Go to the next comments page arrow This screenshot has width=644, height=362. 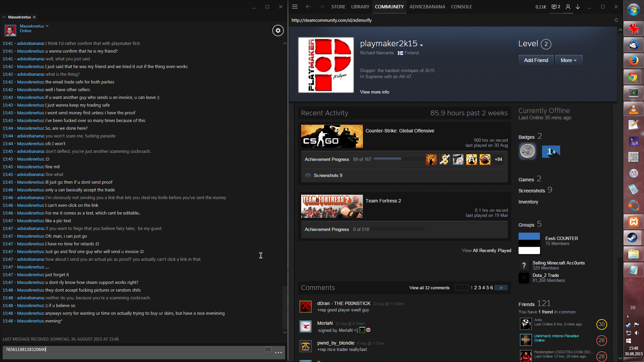point(501,288)
